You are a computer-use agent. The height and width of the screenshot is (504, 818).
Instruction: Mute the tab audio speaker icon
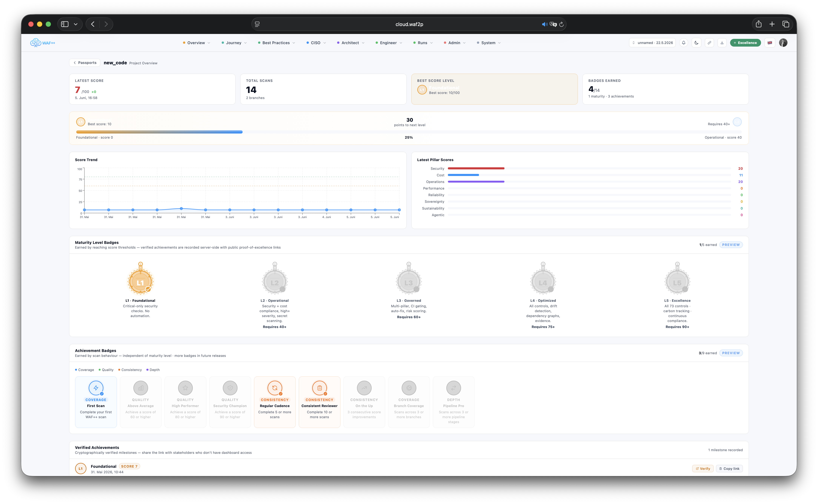pos(544,24)
